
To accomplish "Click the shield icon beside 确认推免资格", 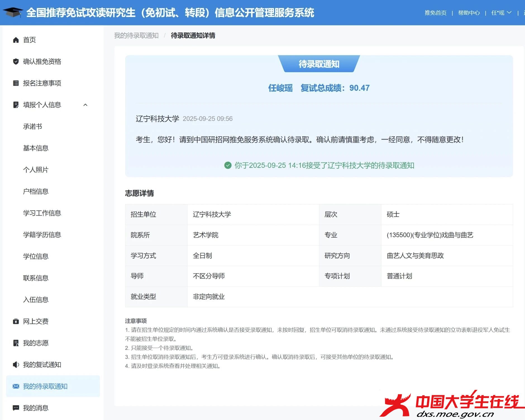I will point(16,61).
